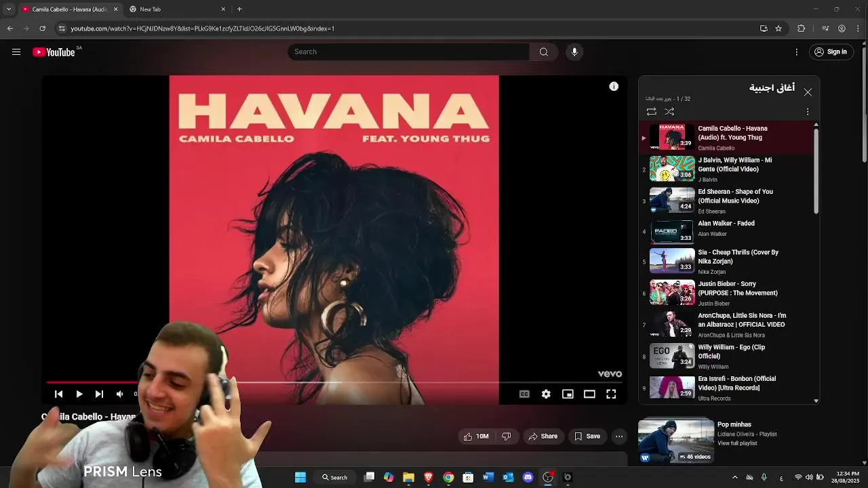Screen dimensions: 868x488
Task: Go to the YouTube home logo
Action: point(54,52)
